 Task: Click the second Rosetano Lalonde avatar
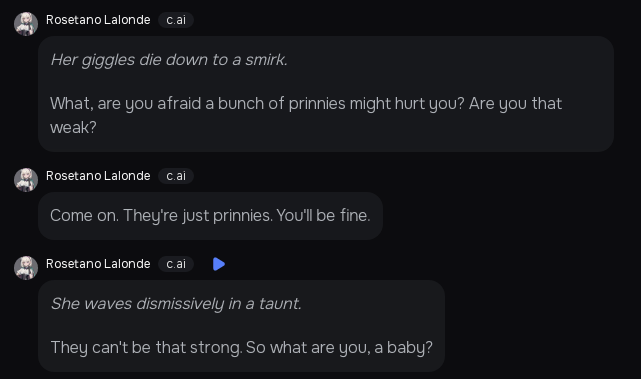[x=26, y=180]
